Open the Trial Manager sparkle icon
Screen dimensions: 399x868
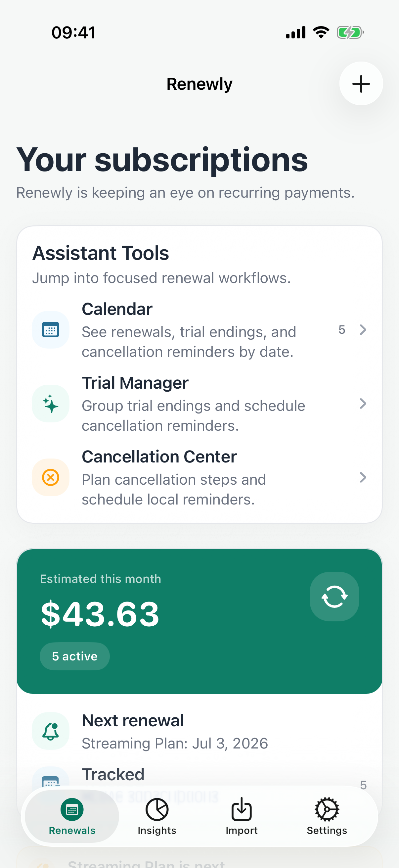[x=51, y=403]
